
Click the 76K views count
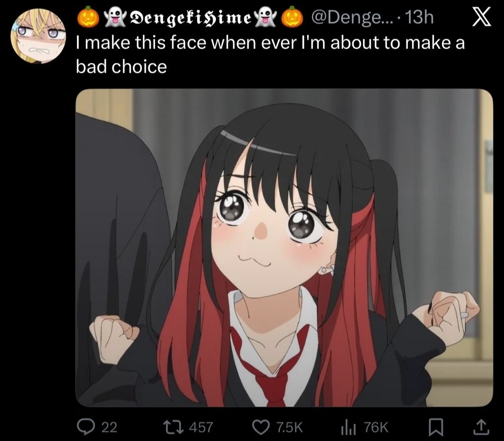tap(377, 427)
